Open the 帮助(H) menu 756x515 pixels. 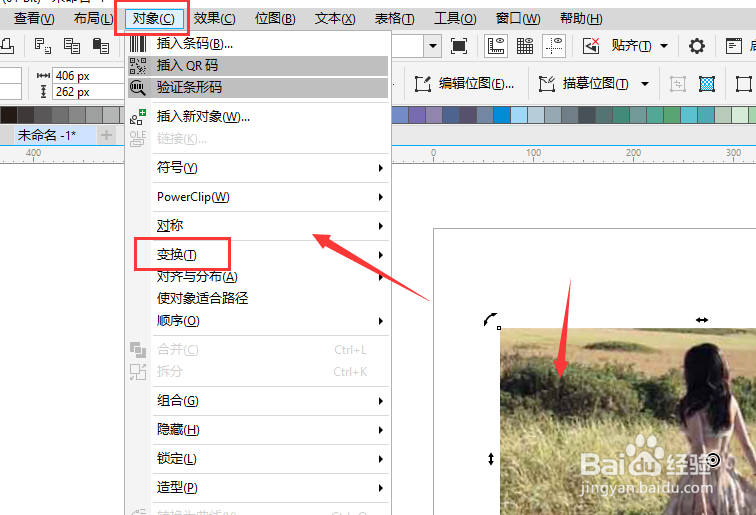pos(581,19)
